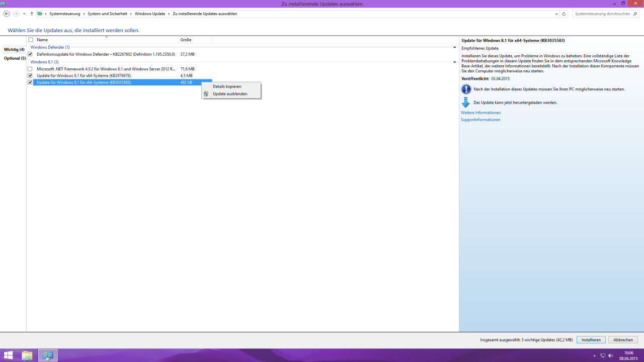Click the 4,5 MB size value
Screen dimensions: 644x362
186,75
